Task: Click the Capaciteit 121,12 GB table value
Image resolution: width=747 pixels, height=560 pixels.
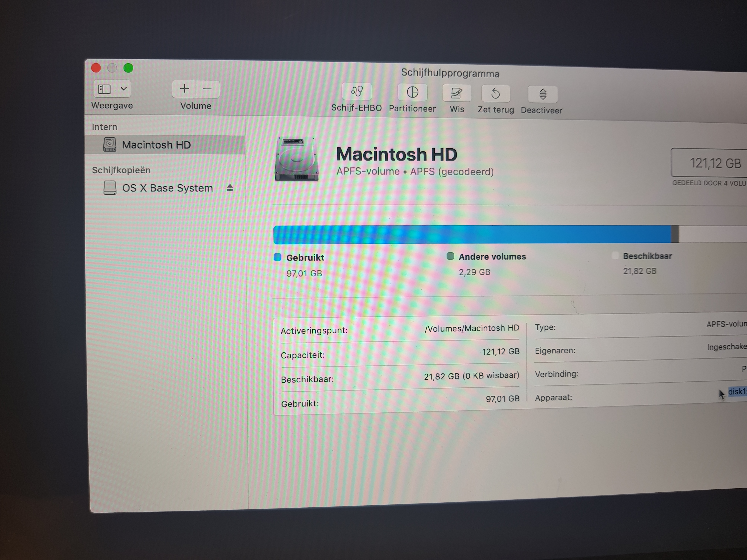Action: pyautogui.click(x=501, y=352)
